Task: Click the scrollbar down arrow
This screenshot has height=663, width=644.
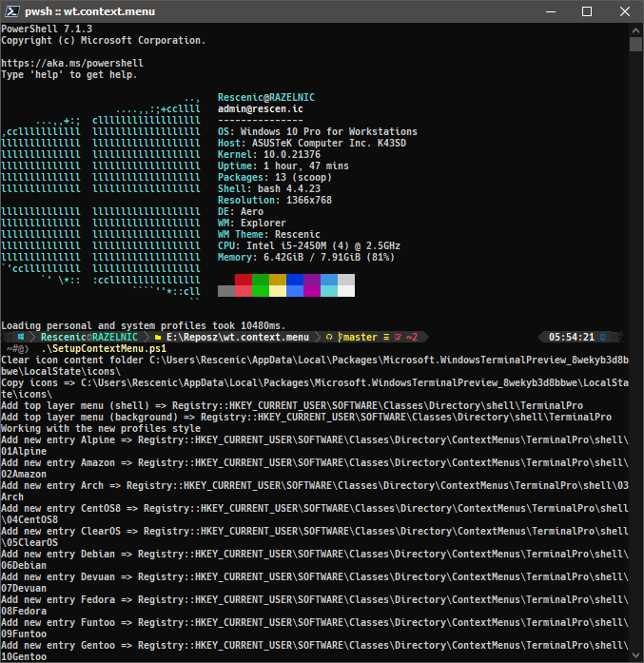Action: coord(635,655)
